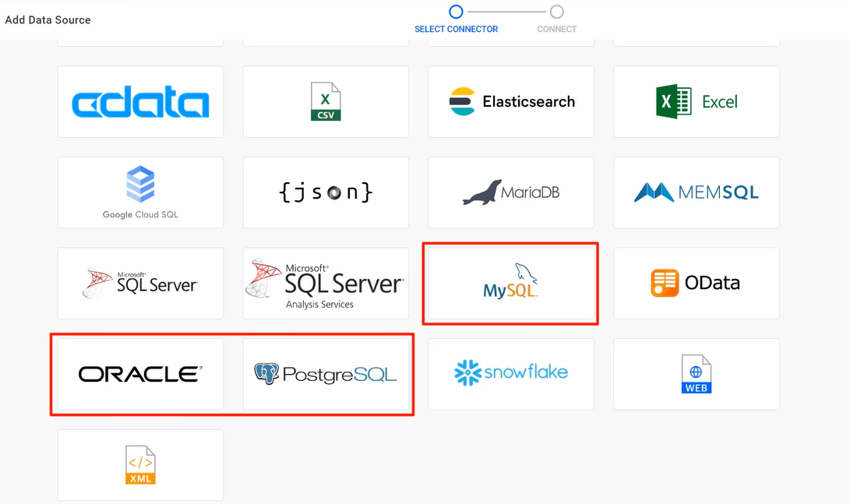Select the MariaDB connector

click(x=511, y=192)
